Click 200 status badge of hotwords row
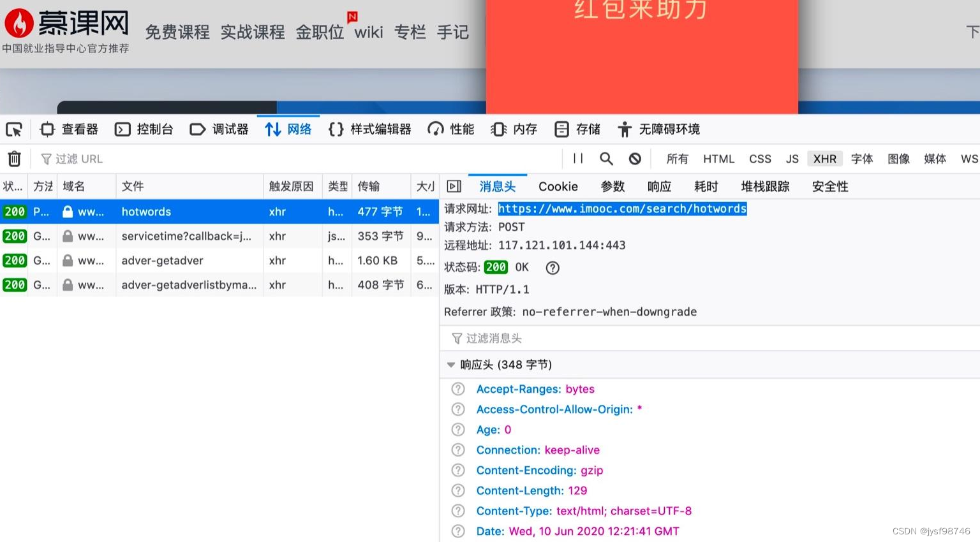The height and width of the screenshot is (542, 980). click(x=14, y=212)
